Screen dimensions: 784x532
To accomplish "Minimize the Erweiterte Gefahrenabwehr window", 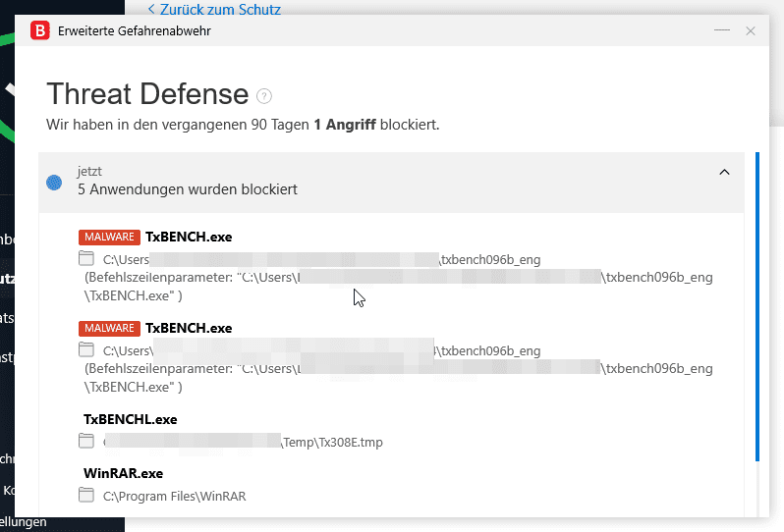I will [722, 30].
